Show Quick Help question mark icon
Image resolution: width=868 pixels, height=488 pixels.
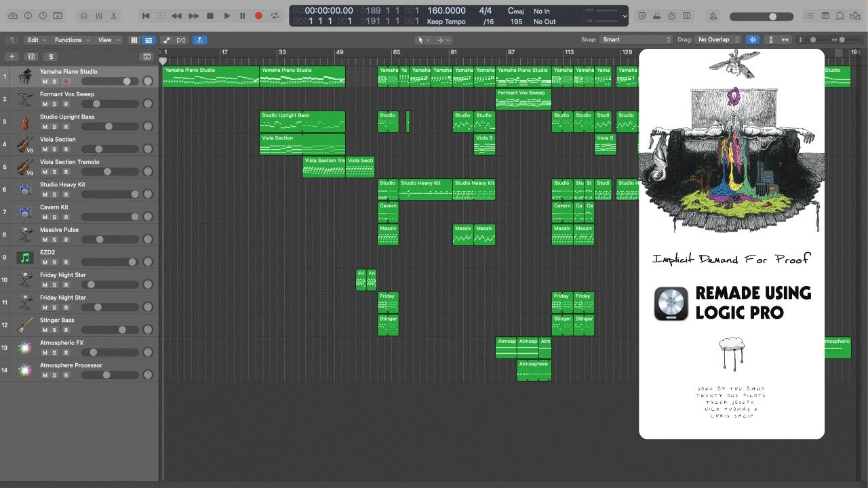[43, 16]
